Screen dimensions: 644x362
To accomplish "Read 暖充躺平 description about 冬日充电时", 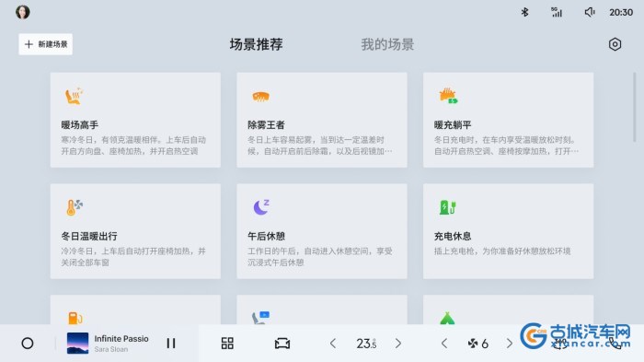I will tap(506, 146).
